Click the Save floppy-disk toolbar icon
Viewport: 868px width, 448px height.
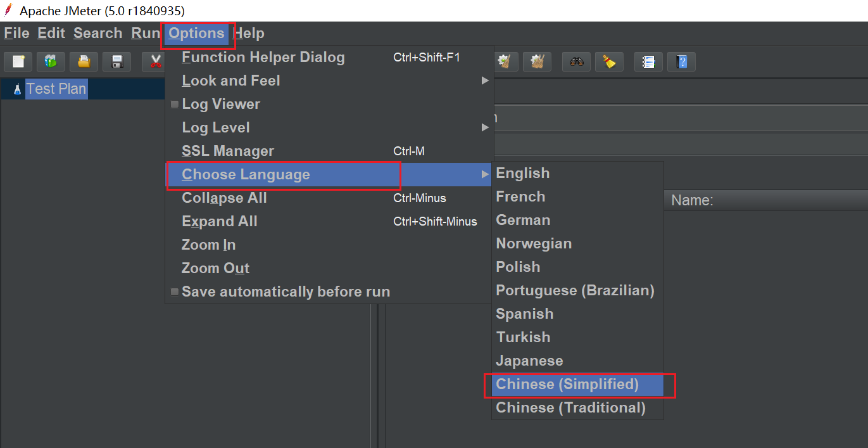point(116,61)
